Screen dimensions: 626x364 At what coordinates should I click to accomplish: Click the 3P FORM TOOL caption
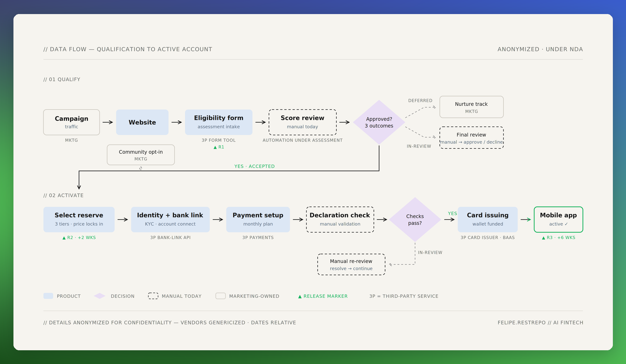pyautogui.click(x=219, y=140)
